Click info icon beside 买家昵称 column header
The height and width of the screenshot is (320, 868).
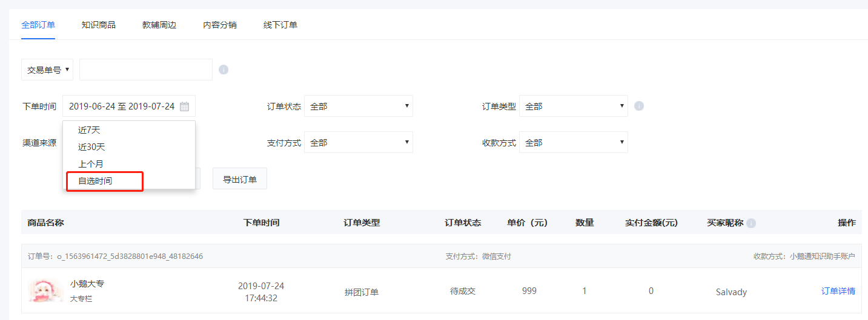(x=751, y=223)
